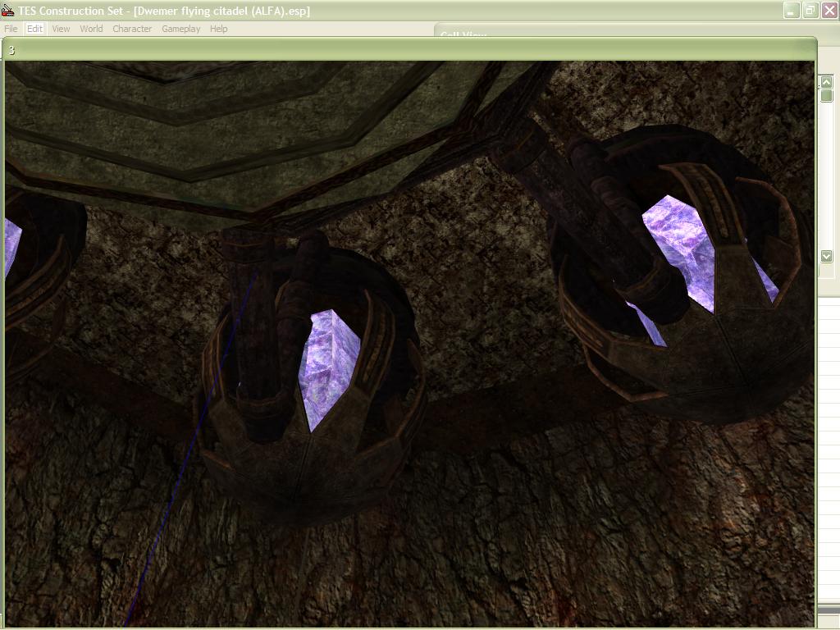This screenshot has width=840, height=630.
Task: Click the scroll-down arrow in the right panel
Action: (827, 256)
